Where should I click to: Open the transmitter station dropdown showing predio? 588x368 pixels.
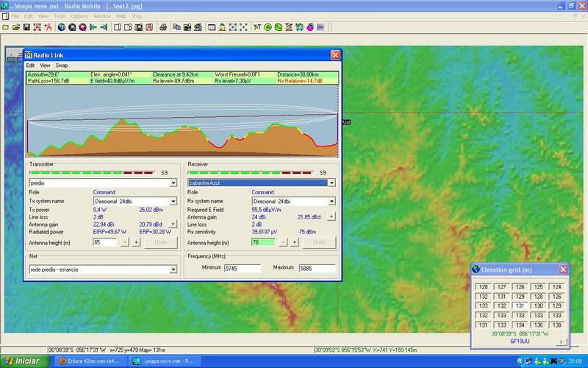pos(173,183)
